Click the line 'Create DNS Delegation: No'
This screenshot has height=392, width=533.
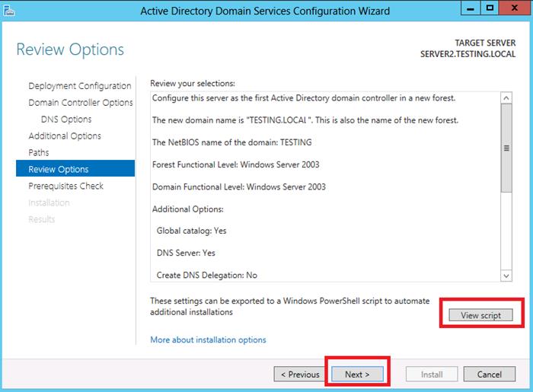coord(206,275)
